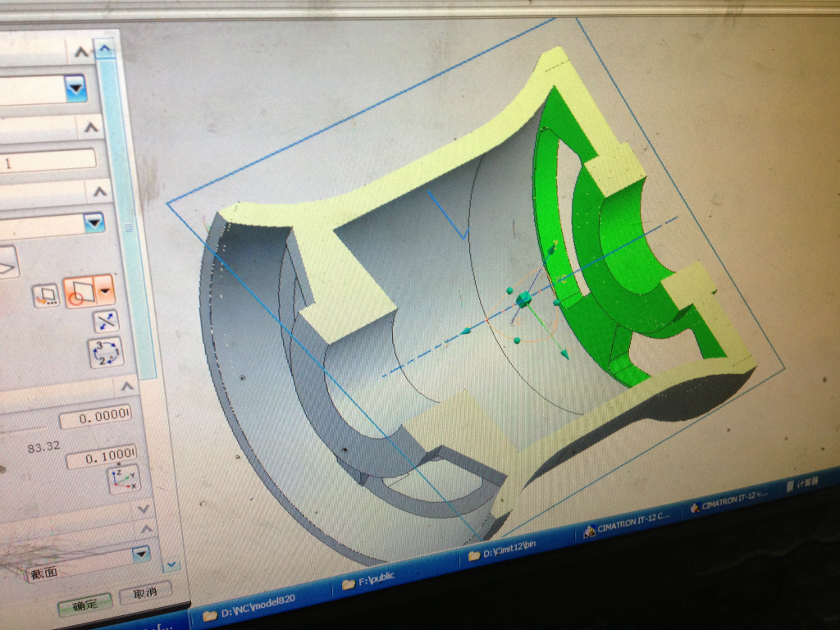Collapse the section just above the "1" field
Viewport: 840px width, 630px height.
(91, 127)
